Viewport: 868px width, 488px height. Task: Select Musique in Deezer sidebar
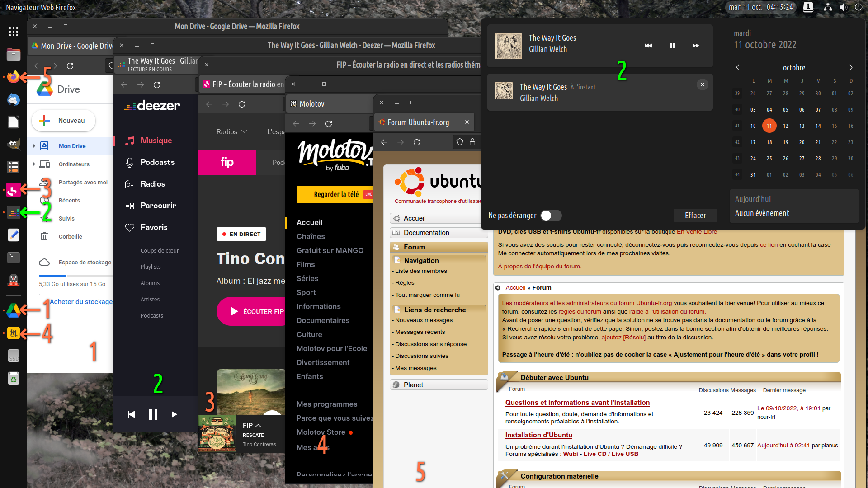(x=156, y=141)
